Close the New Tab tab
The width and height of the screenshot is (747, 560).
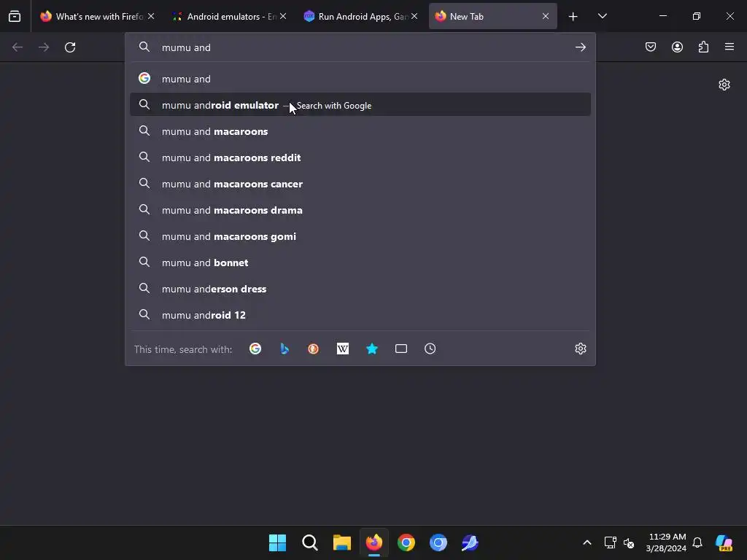546,16
